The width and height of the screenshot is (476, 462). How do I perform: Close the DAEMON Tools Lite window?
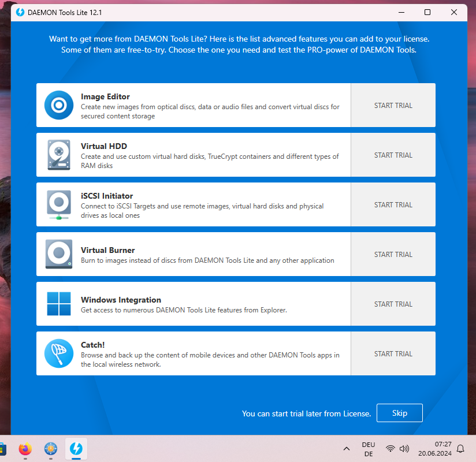click(x=454, y=13)
